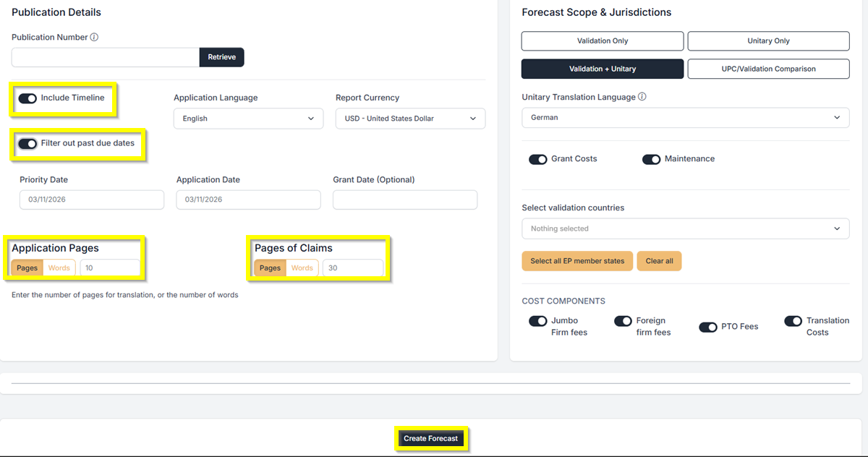Select the Validation Only scope tab

pyautogui.click(x=602, y=41)
